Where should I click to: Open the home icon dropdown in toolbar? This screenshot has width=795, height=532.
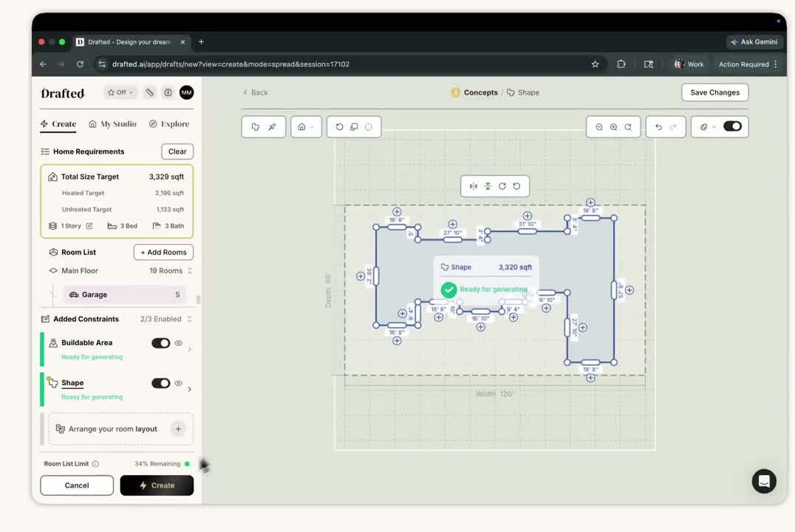point(305,127)
